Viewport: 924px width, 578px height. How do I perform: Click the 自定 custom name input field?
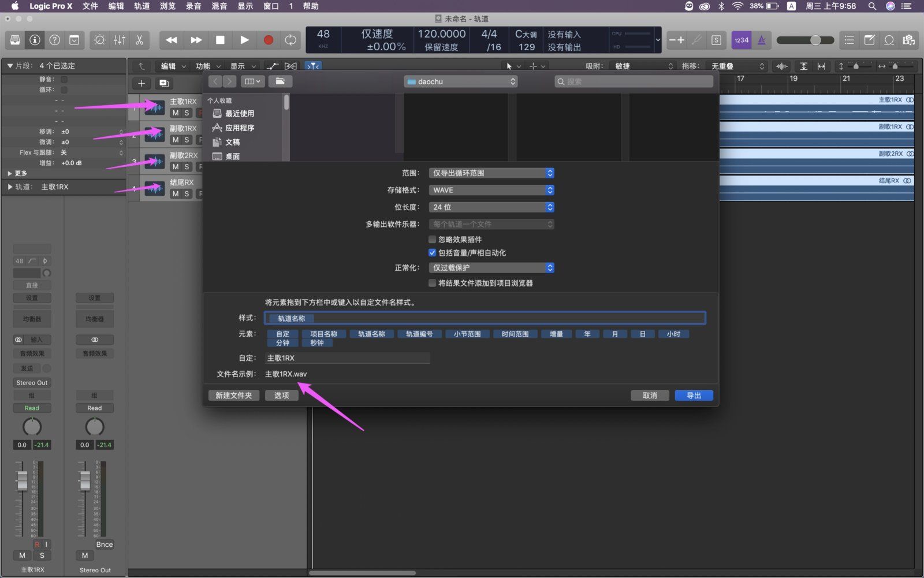coord(347,358)
